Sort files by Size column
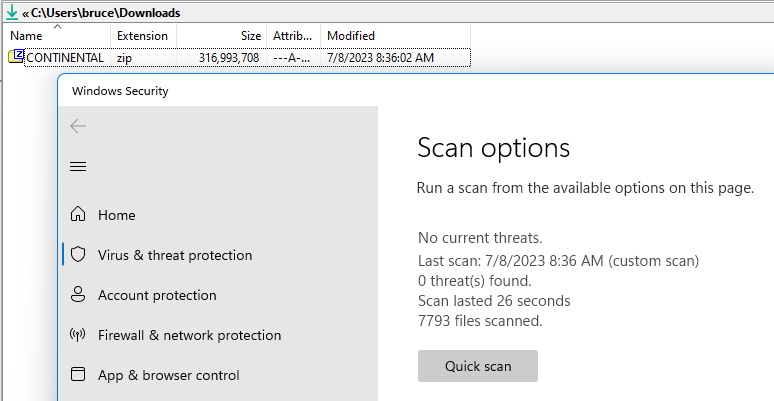 250,36
